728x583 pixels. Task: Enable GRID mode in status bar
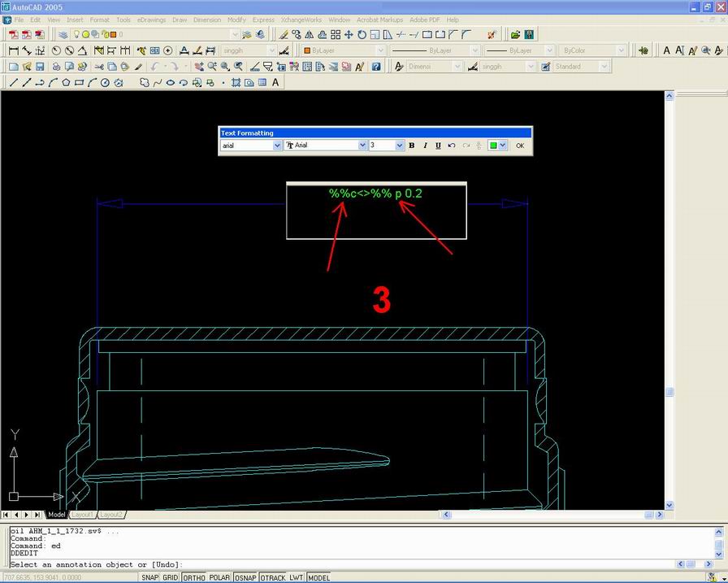[x=169, y=577]
